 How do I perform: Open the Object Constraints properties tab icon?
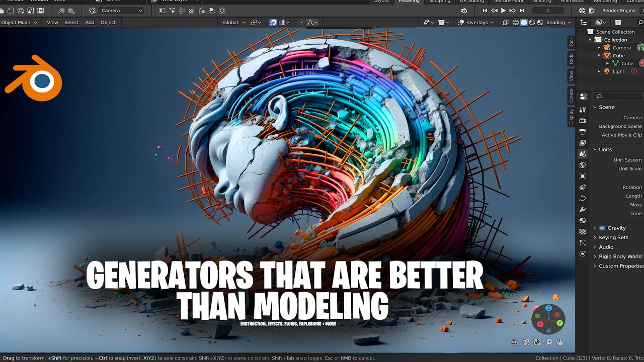pos(583,187)
